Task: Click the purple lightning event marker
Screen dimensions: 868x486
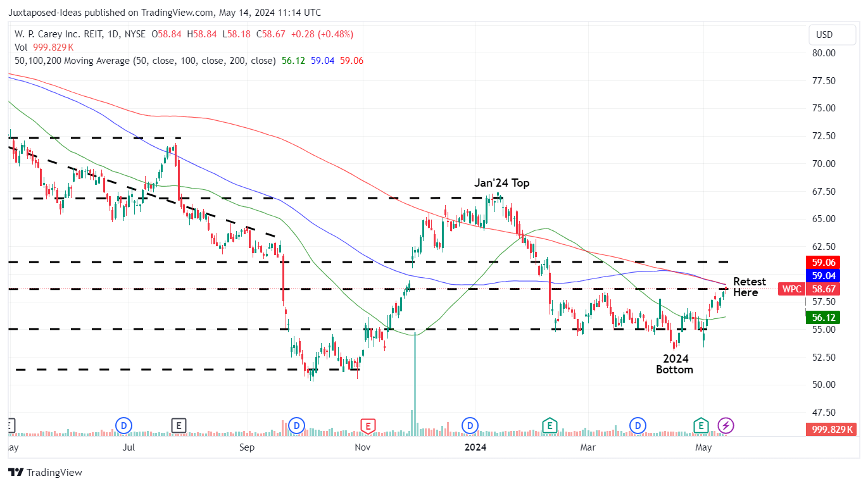Action: [x=726, y=426]
